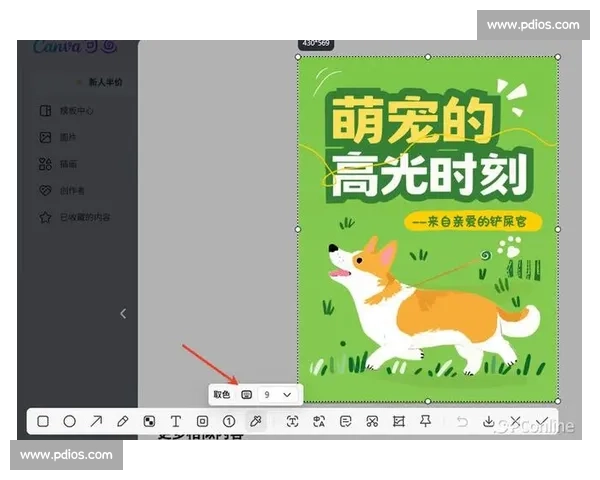600x480 pixels.
Task: Click the scissors cut icon in toolbar
Action: [x=372, y=421]
